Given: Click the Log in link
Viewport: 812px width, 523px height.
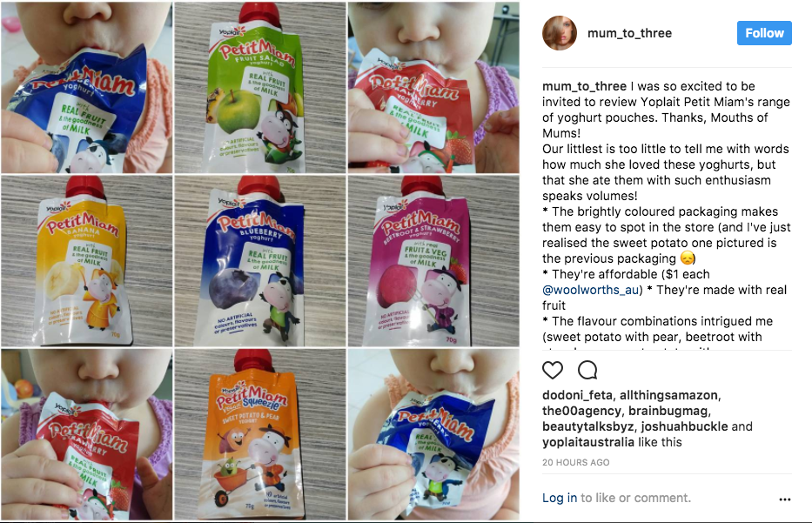Looking at the screenshot, I should click(560, 498).
